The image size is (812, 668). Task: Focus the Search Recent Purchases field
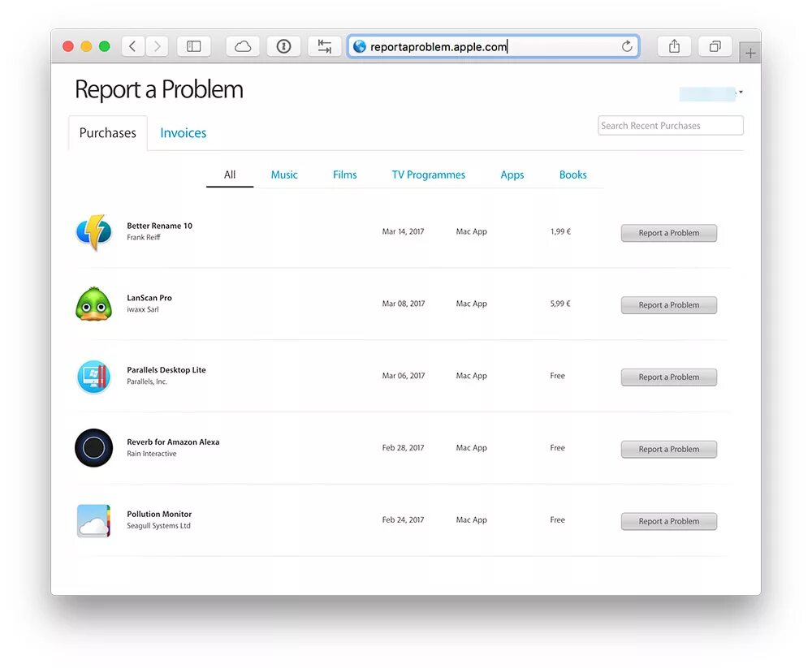(671, 126)
